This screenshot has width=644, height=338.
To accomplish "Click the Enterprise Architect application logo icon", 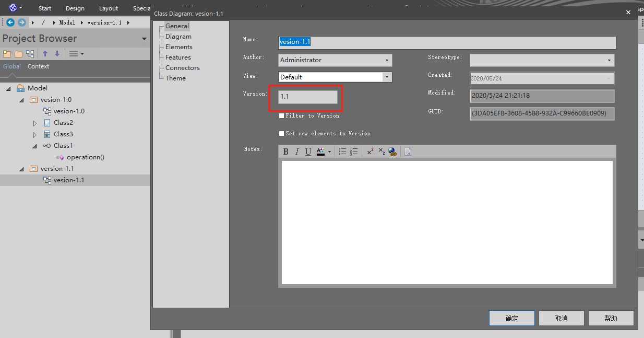I will [x=13, y=8].
